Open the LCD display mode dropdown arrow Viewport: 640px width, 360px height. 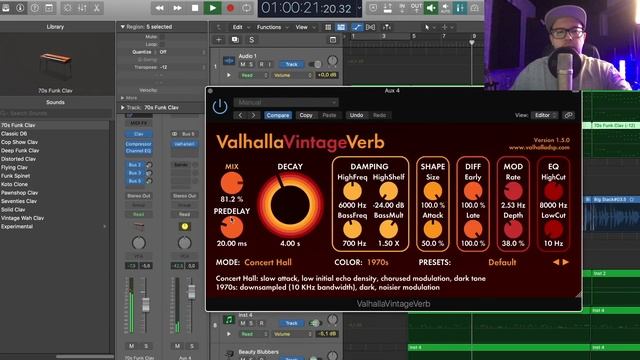tap(359, 8)
